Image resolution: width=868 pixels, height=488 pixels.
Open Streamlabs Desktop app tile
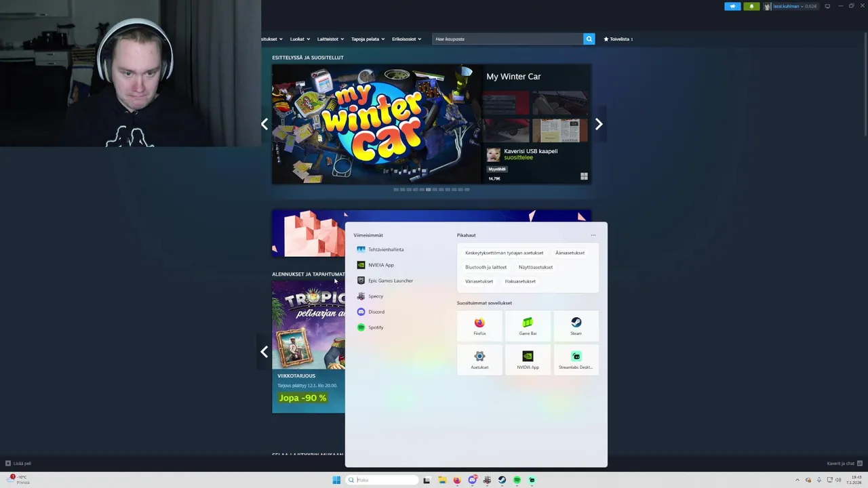click(x=576, y=360)
